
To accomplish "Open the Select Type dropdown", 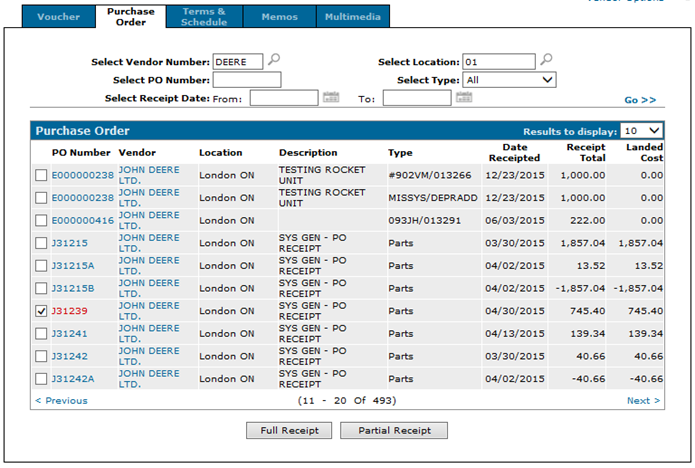I will coord(509,80).
